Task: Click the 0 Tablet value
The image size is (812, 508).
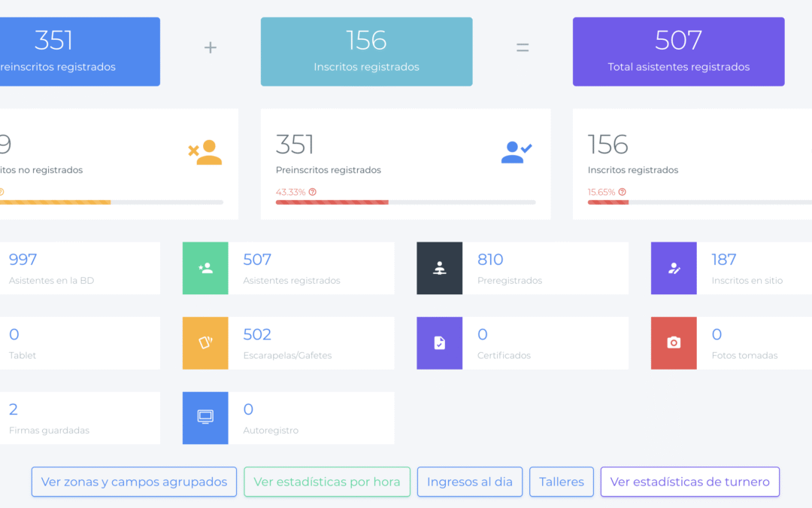Action: pyautogui.click(x=14, y=334)
